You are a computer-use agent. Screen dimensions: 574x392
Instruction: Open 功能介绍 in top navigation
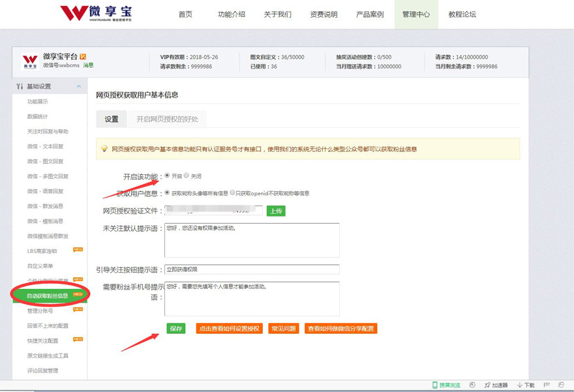pos(232,14)
